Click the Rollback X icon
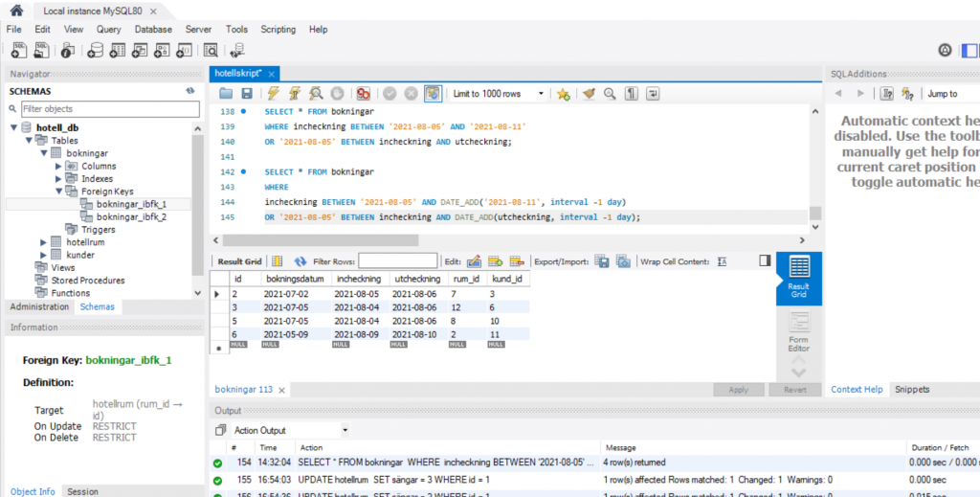The width and height of the screenshot is (980, 497). [411, 94]
